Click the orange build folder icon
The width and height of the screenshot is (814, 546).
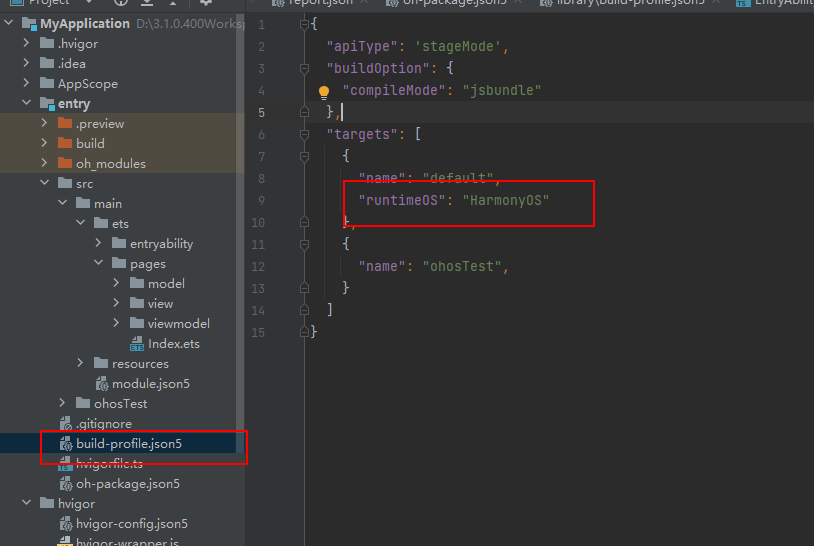(65, 143)
